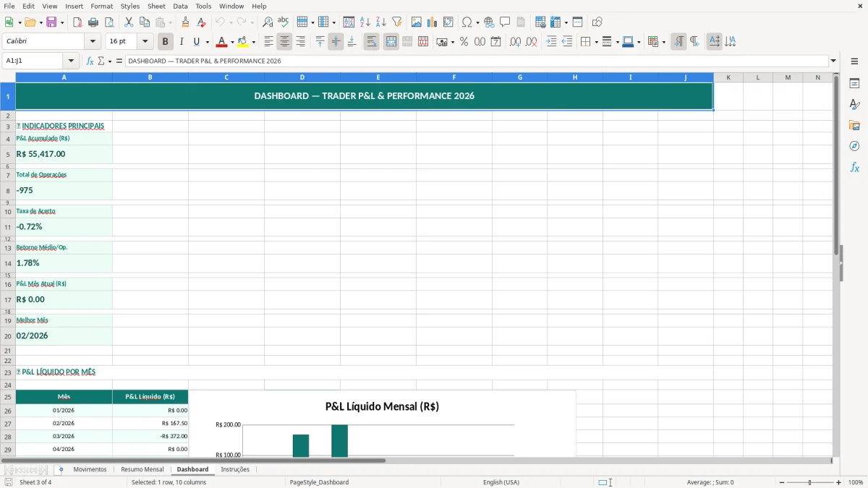
Task: Insert a comment
Action: [505, 22]
